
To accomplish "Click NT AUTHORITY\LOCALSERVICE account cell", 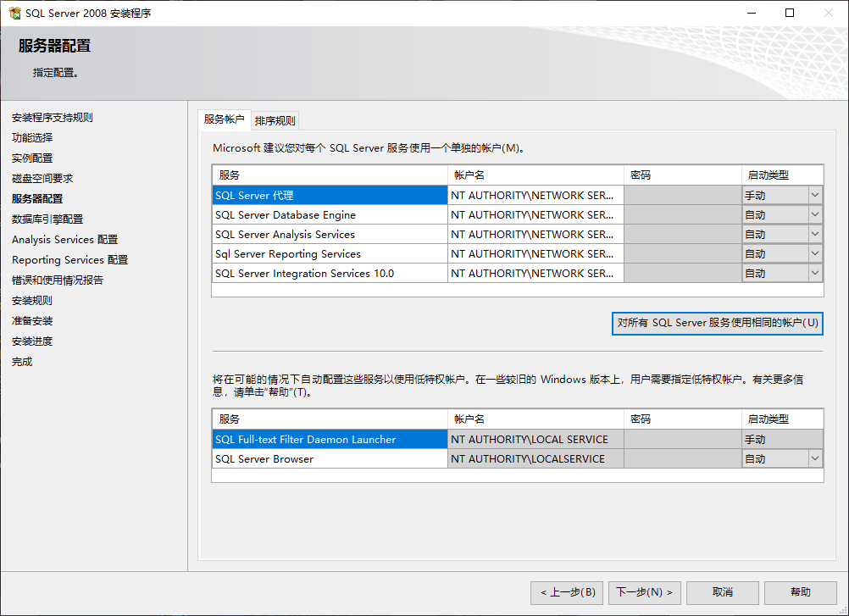I will pyautogui.click(x=535, y=459).
